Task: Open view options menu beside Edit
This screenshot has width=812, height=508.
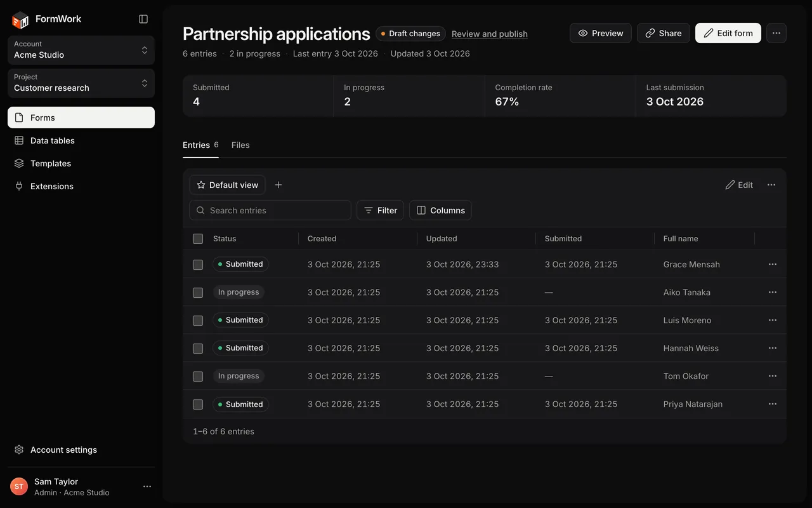Action: (x=771, y=185)
